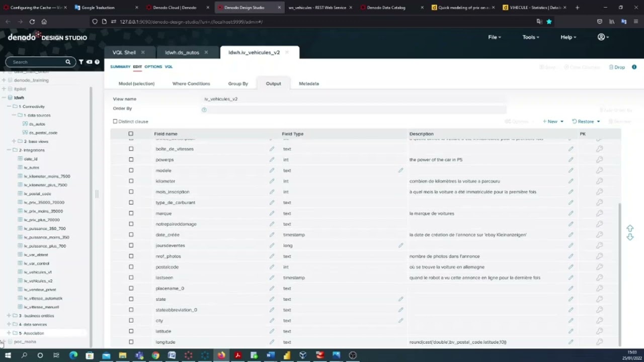Viewport: 644px width, 362px height.
Task: Expand the 2- base views folder
Action: [14, 141]
